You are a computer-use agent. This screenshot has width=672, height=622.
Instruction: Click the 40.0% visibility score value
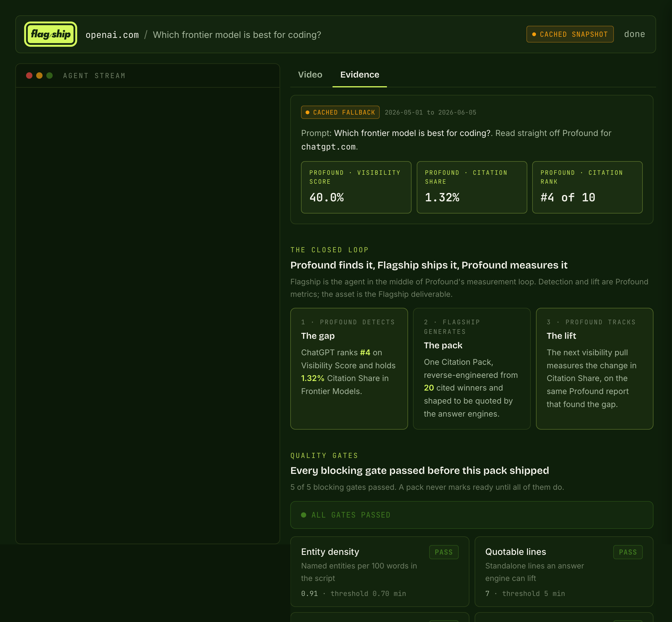(x=326, y=198)
